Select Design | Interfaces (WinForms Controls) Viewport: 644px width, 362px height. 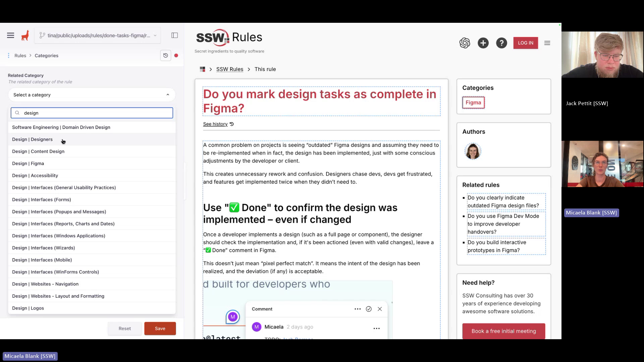click(x=92, y=272)
